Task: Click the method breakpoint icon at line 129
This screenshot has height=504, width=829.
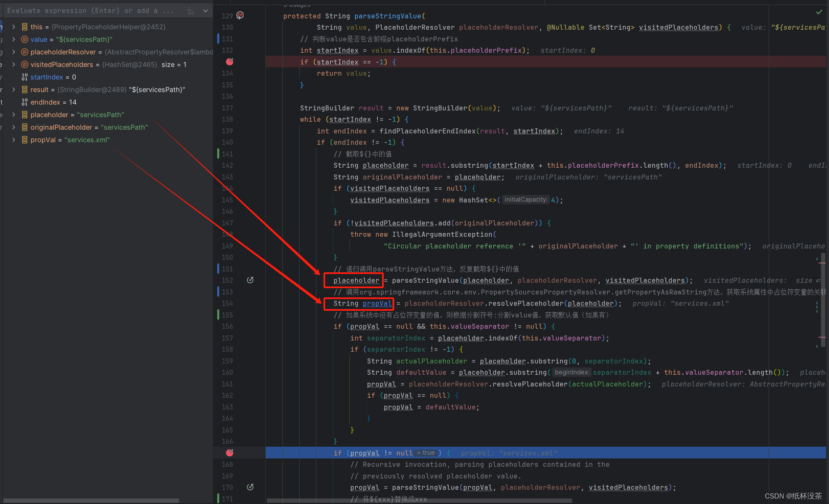Action: point(240,15)
